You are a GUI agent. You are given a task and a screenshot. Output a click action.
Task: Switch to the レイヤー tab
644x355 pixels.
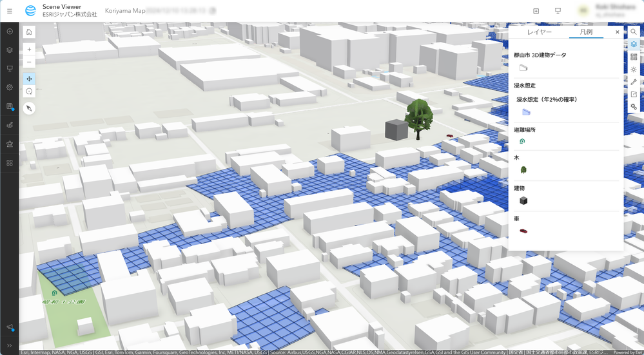point(540,32)
